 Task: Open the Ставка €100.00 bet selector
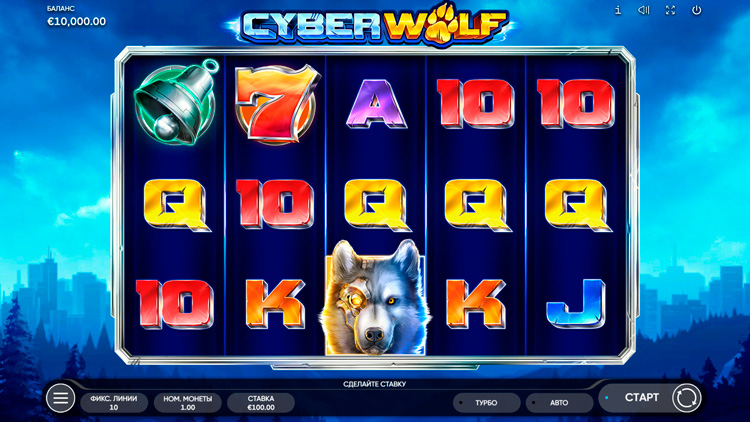coord(261,403)
